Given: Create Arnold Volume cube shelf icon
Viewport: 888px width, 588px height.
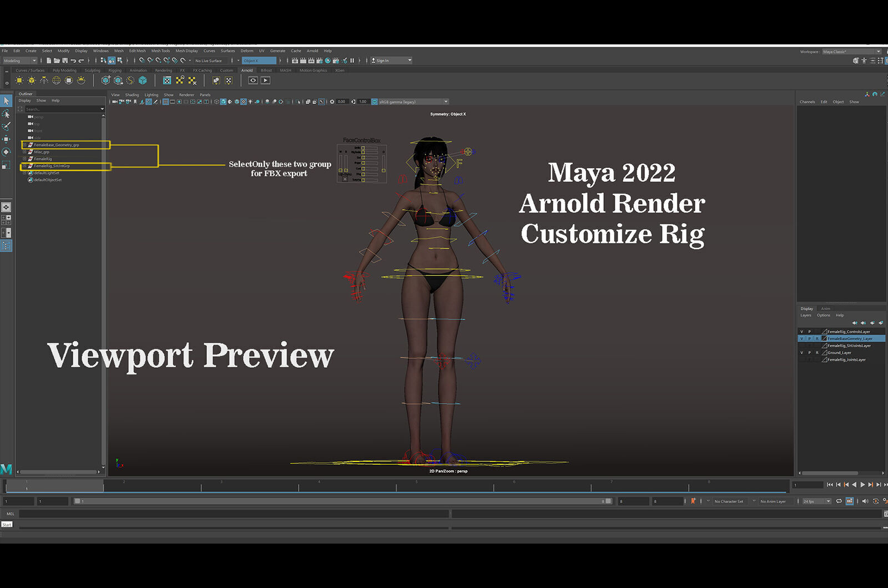Looking at the screenshot, I should tap(143, 80).
